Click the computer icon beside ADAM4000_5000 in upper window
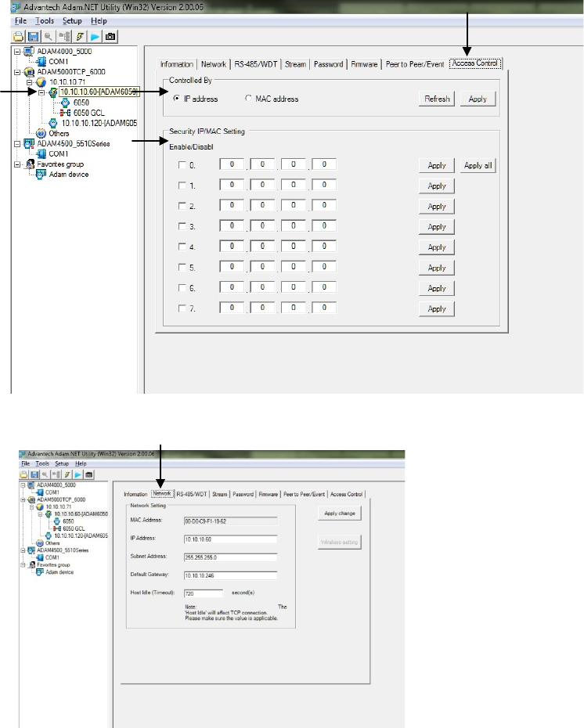Viewport: 584px width, 728px height. (29, 51)
